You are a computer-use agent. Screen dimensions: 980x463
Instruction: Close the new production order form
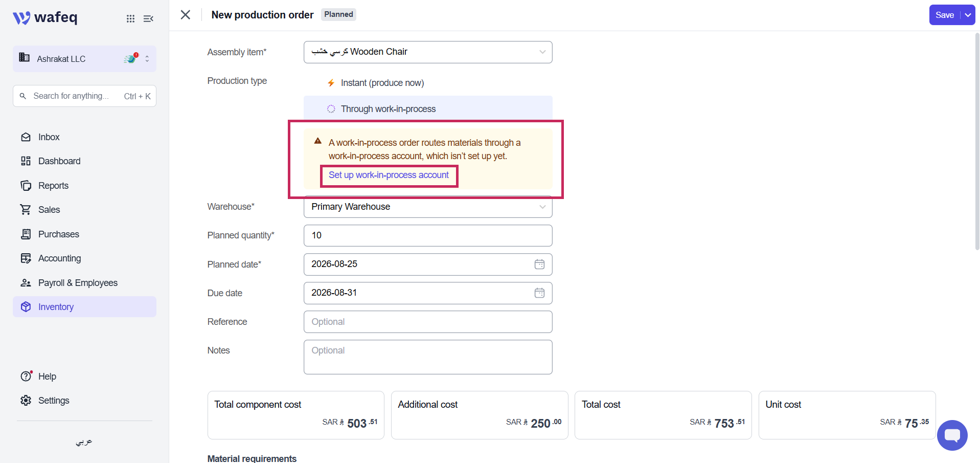[186, 15]
